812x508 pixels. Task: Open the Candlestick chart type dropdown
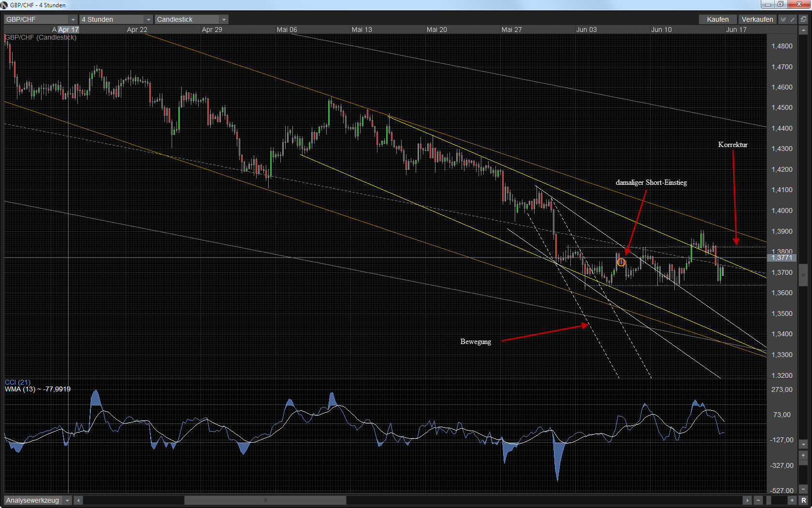tap(191, 19)
